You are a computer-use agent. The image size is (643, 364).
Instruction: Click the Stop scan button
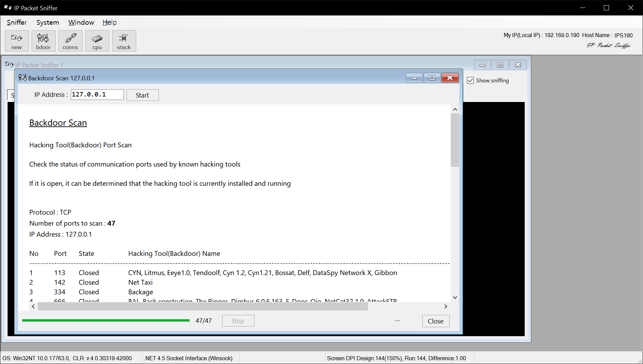click(x=238, y=320)
